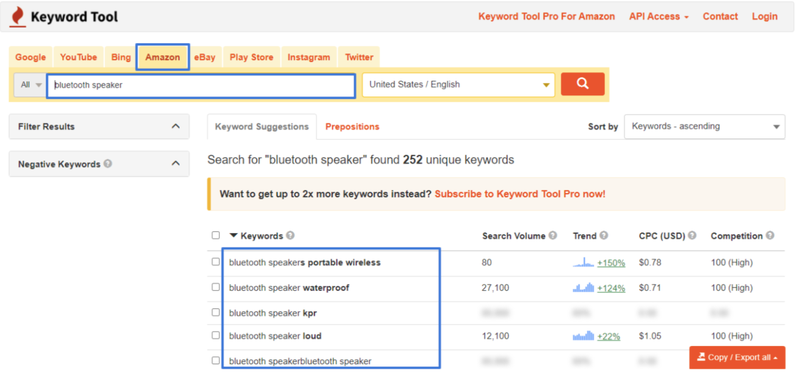This screenshot has width=800, height=372.
Task: Click trend sparkline for waterproof row
Action: coord(584,287)
